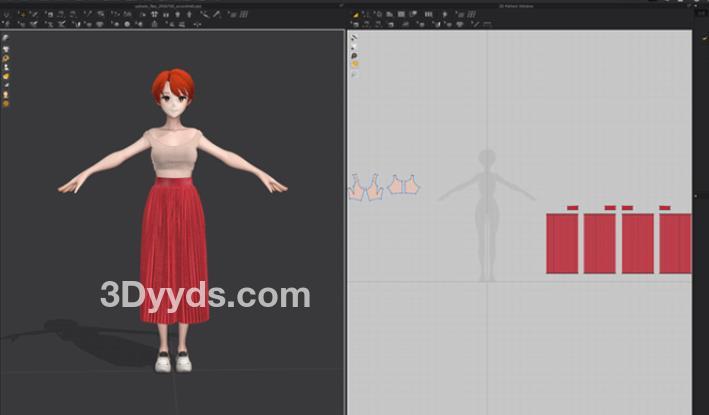Select the leftmost beige bodice pattern piece
The height and width of the screenshot is (415, 709).
(x=356, y=188)
